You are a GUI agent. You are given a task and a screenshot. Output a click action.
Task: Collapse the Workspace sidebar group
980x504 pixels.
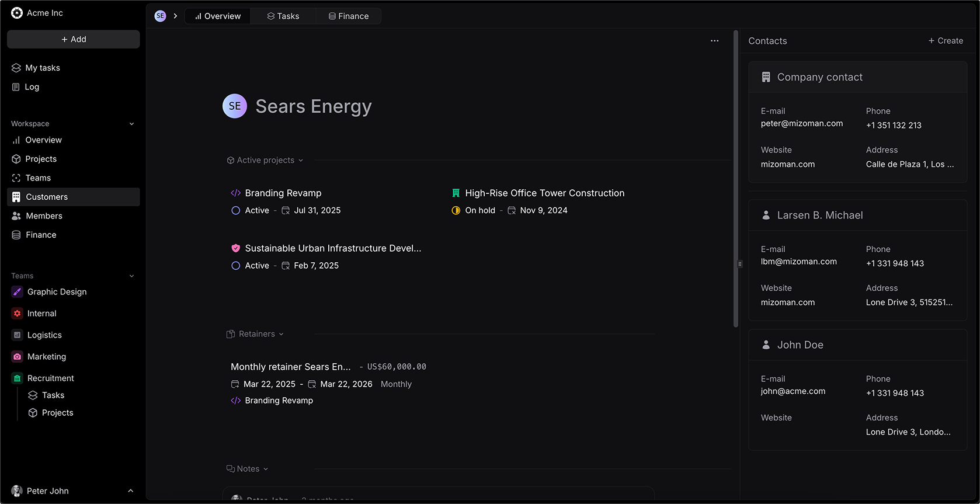[131, 124]
